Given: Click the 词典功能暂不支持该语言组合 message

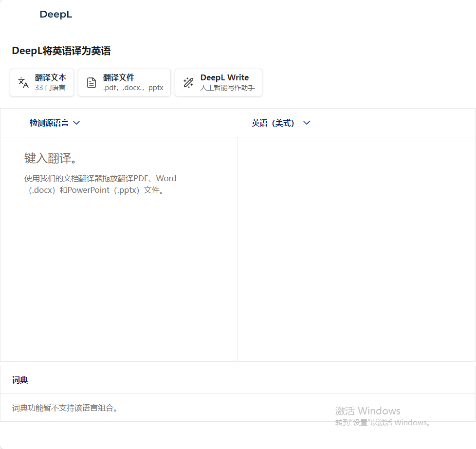Looking at the screenshot, I should point(65,408).
